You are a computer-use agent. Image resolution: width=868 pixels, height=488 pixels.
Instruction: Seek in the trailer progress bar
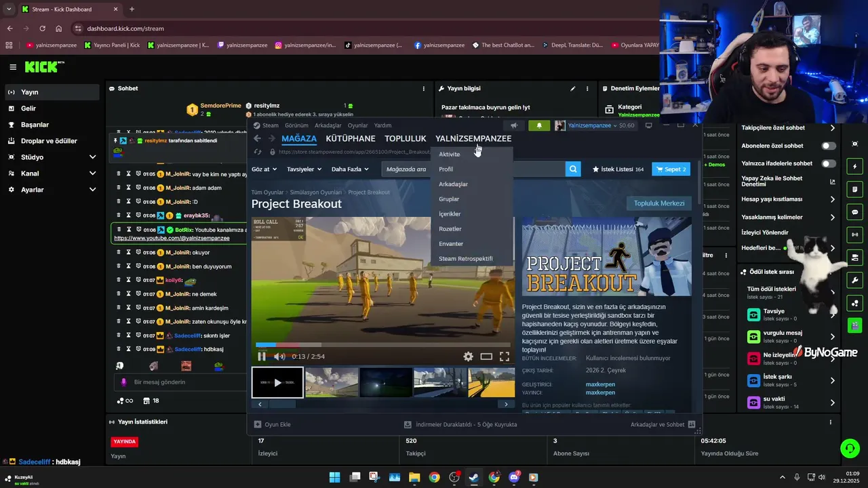384,344
